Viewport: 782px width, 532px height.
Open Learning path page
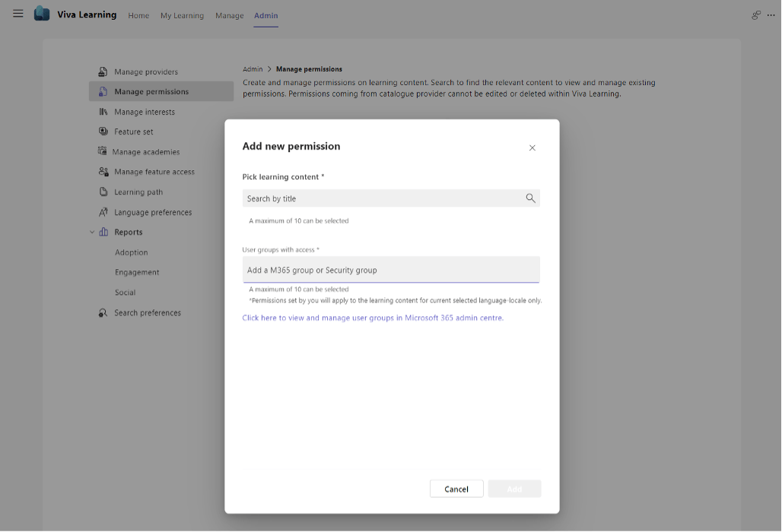[138, 192]
